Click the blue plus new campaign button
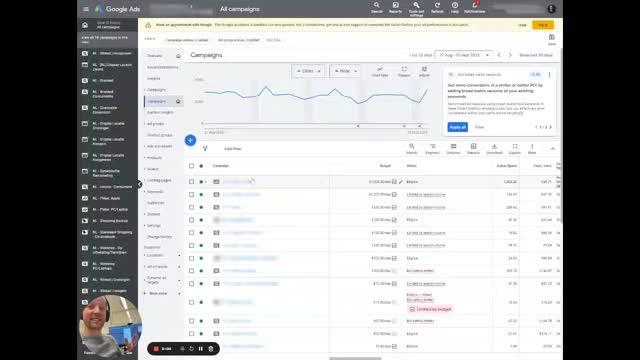This screenshot has height=360, width=640. [x=190, y=140]
